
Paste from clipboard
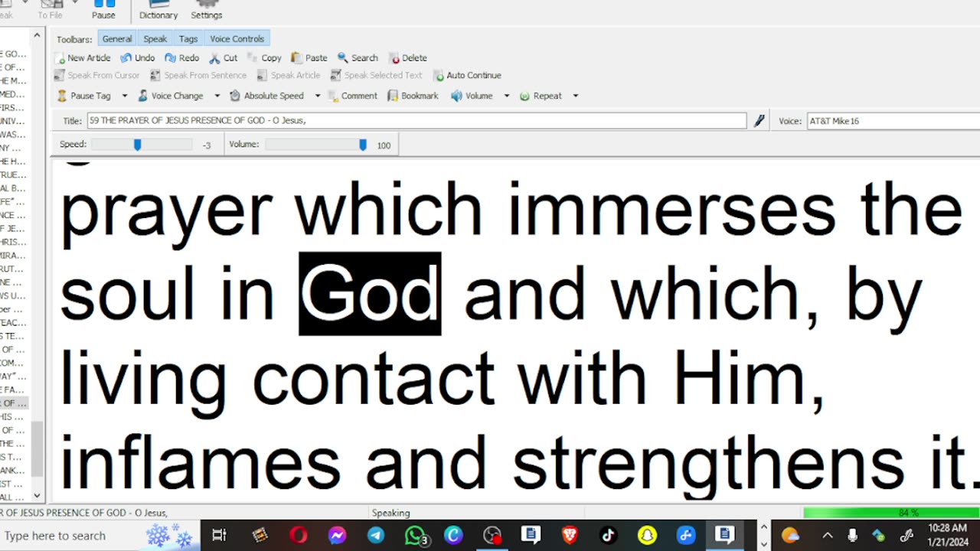309,58
